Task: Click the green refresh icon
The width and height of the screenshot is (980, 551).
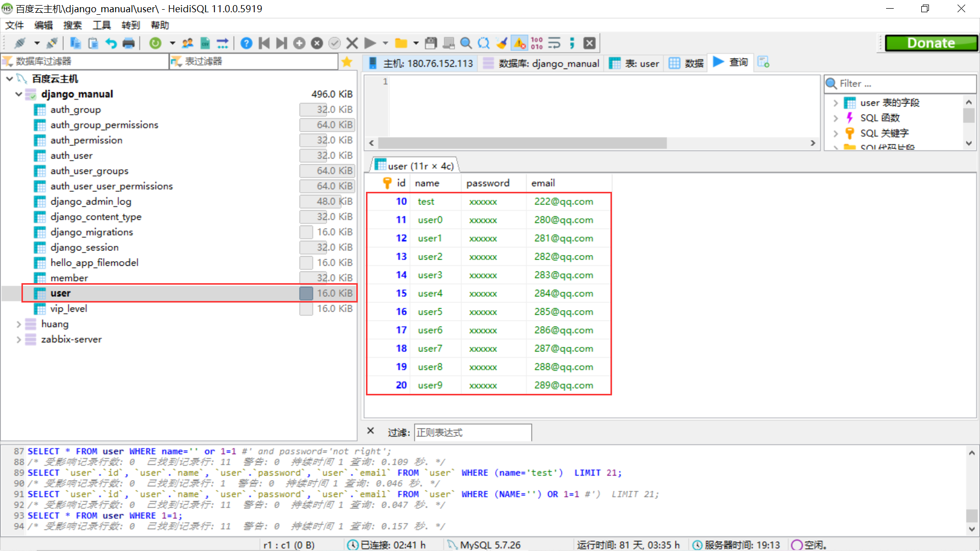Action: point(155,43)
